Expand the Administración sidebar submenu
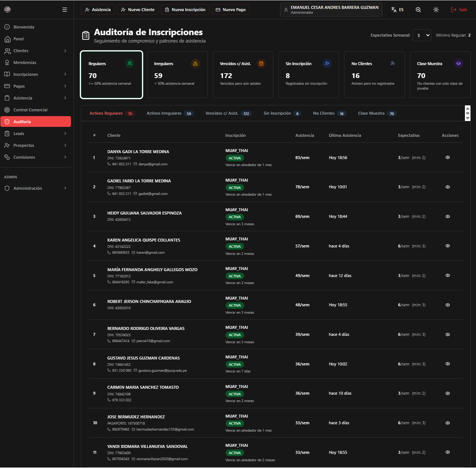This screenshot has height=469, width=476. [36, 188]
